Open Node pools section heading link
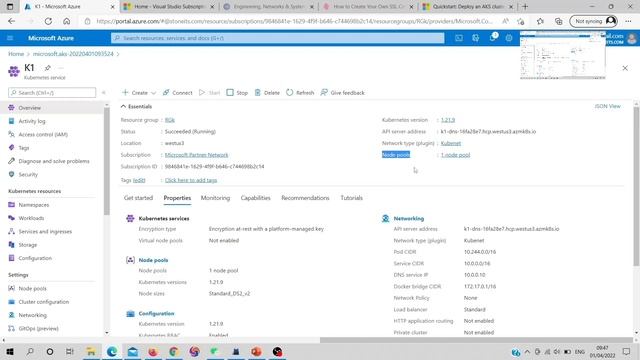The image size is (640, 360). coord(153,260)
